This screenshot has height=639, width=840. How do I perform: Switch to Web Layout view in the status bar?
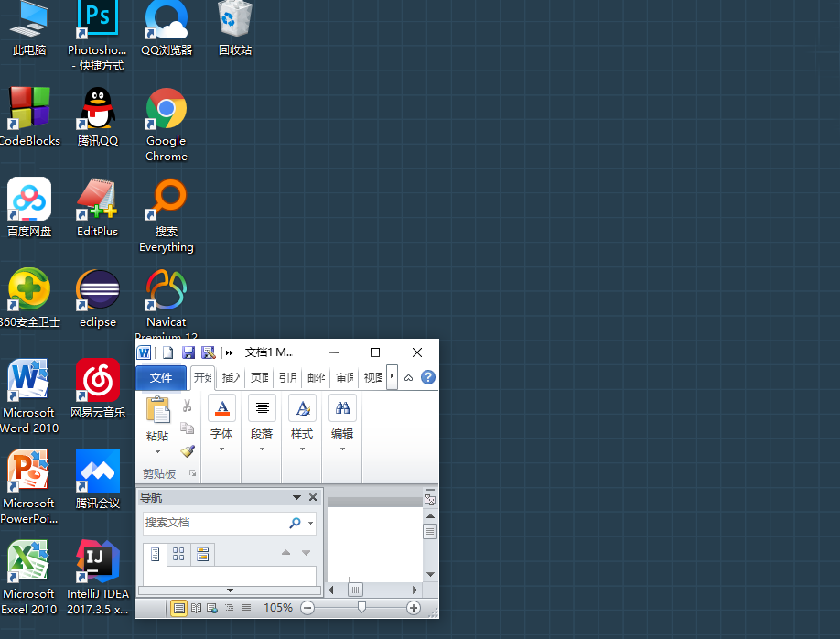(x=212, y=608)
